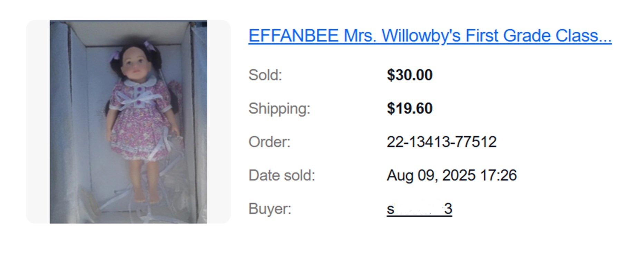
Task: Open the EFFANBEE Mrs. Willowby's listing title link
Action: pyautogui.click(x=430, y=36)
